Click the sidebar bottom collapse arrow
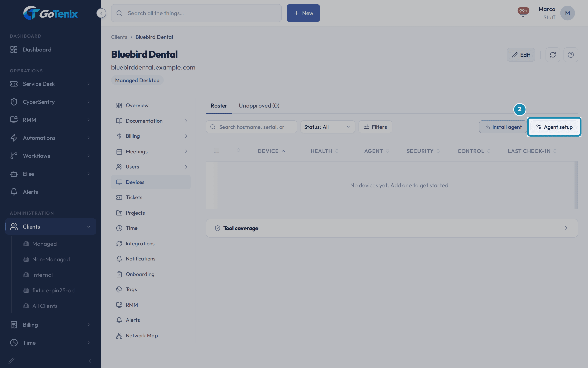Viewport: 588px width, 368px height. (x=90, y=360)
